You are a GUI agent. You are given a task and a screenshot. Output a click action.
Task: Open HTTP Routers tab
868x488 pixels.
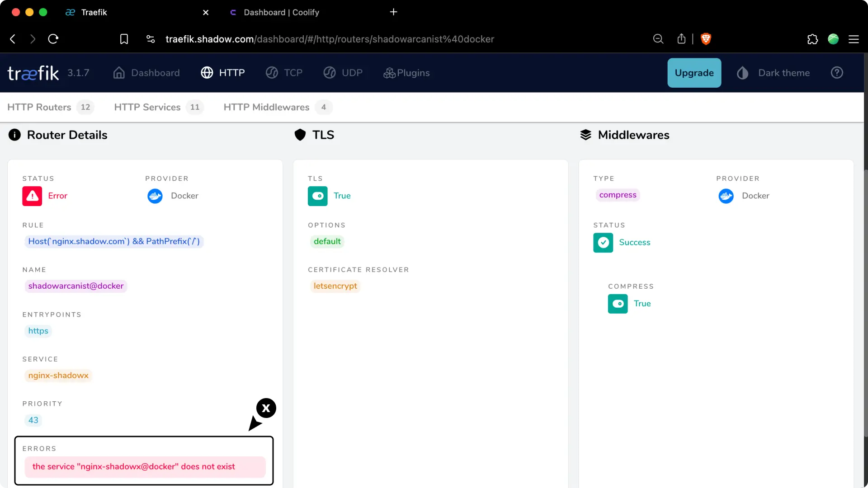coord(50,107)
